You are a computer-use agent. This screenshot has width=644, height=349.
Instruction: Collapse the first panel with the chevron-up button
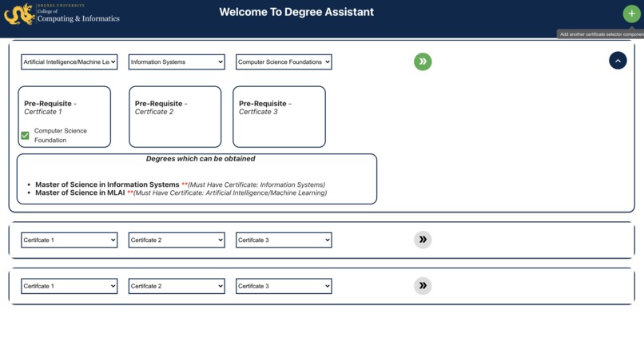tap(618, 61)
